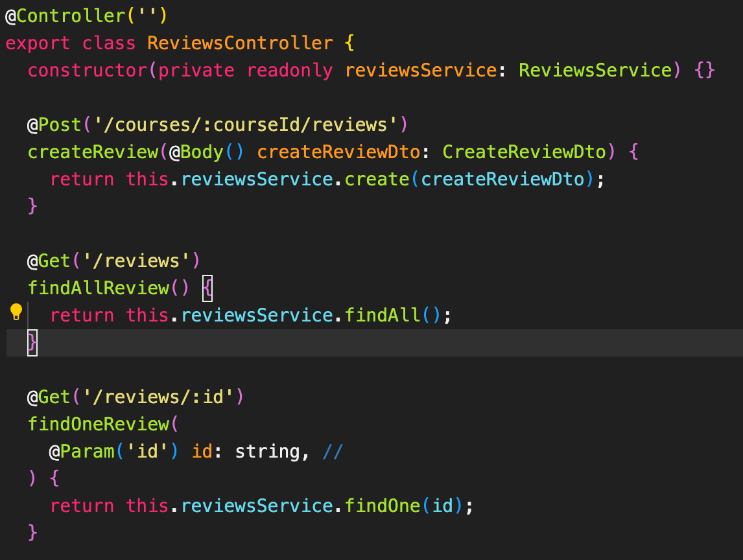Click the @Body decorator

click(196, 152)
